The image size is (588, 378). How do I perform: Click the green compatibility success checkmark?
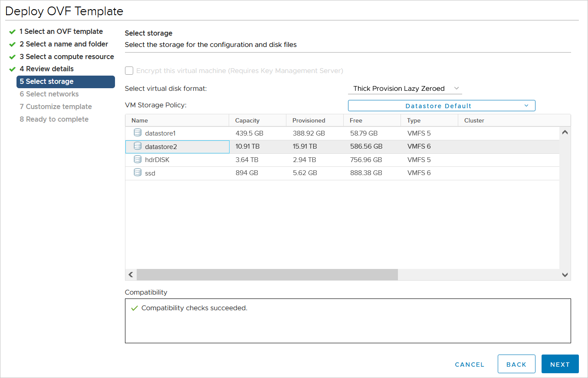pyautogui.click(x=134, y=308)
